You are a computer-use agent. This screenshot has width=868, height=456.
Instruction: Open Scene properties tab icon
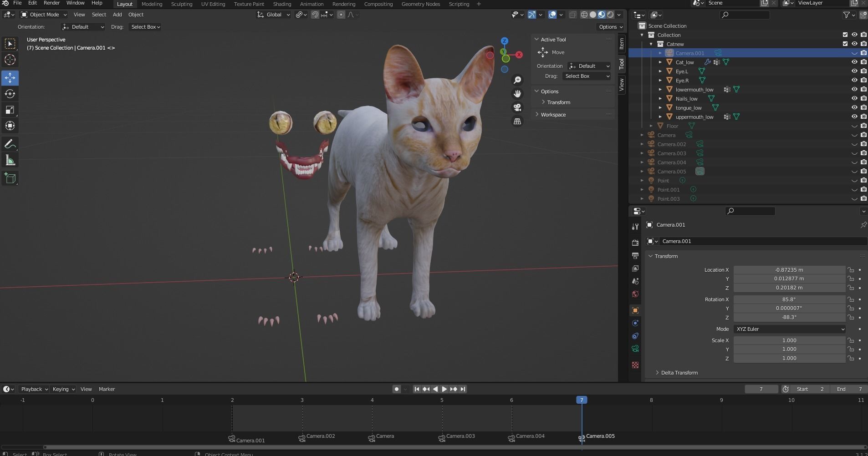pos(635,281)
